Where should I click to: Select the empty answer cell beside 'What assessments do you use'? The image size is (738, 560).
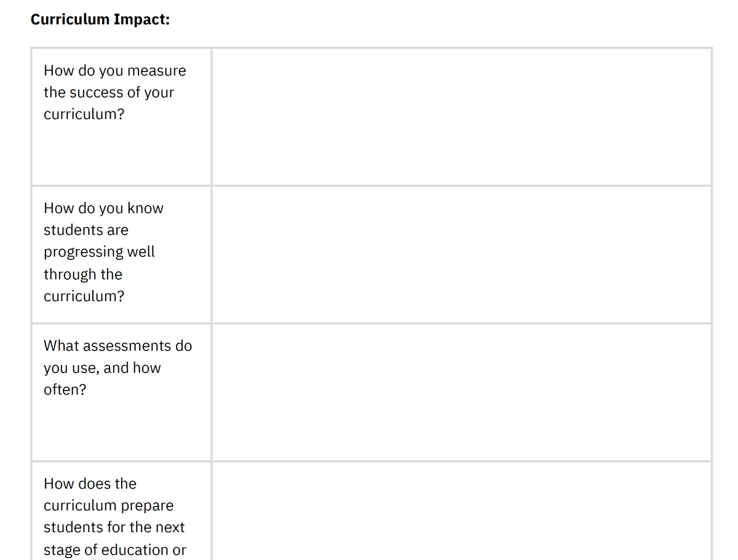coord(462,392)
